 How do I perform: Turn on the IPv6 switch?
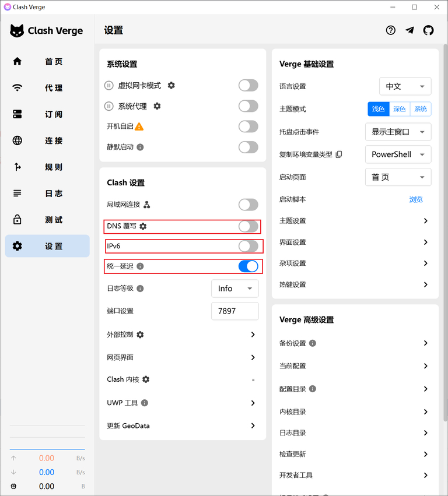pyautogui.click(x=249, y=246)
